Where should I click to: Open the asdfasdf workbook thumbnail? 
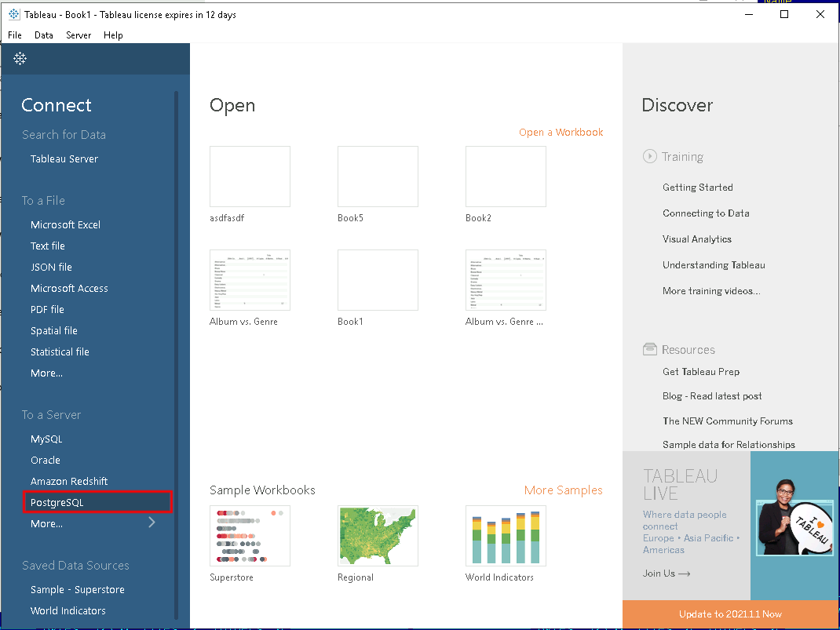pyautogui.click(x=250, y=176)
